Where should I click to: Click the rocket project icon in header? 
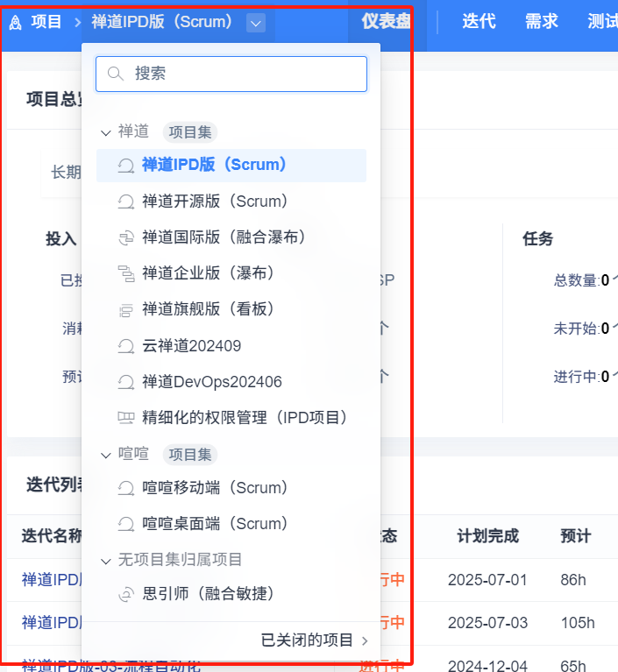16,22
